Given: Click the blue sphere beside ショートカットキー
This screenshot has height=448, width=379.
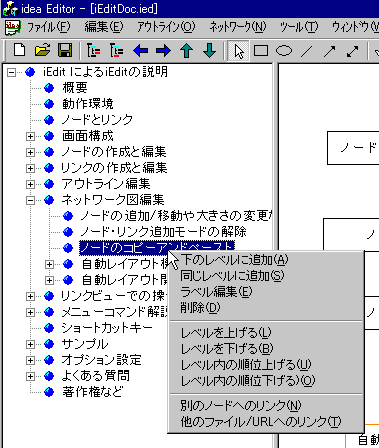Looking at the screenshot, I should (x=49, y=328).
